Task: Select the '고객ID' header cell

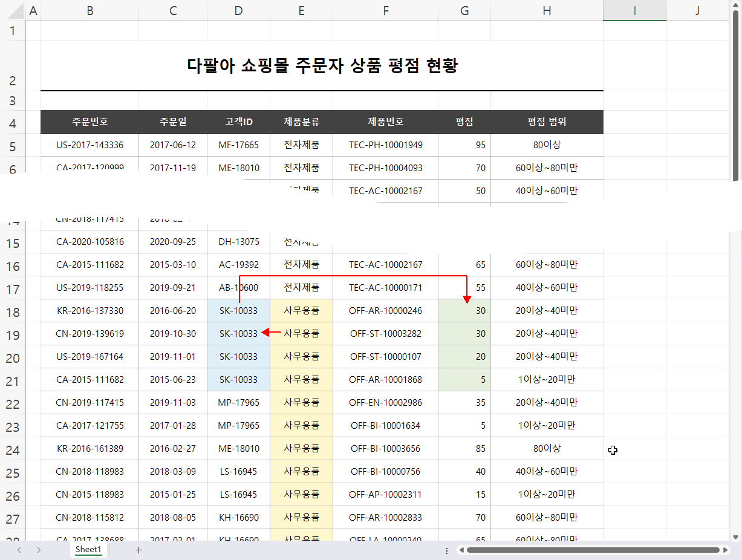Action: 238,122
